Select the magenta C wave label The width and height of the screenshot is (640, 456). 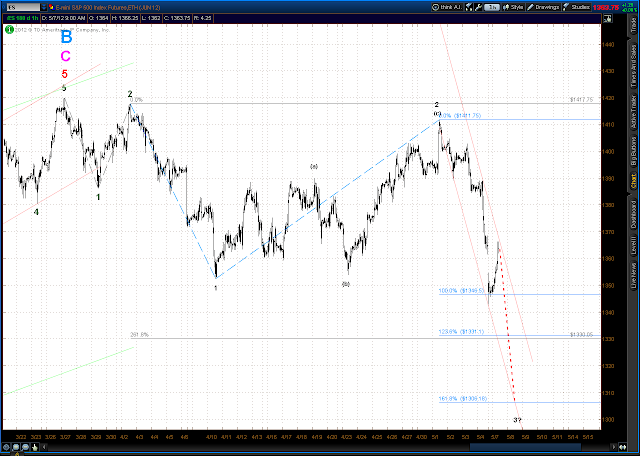[66, 56]
